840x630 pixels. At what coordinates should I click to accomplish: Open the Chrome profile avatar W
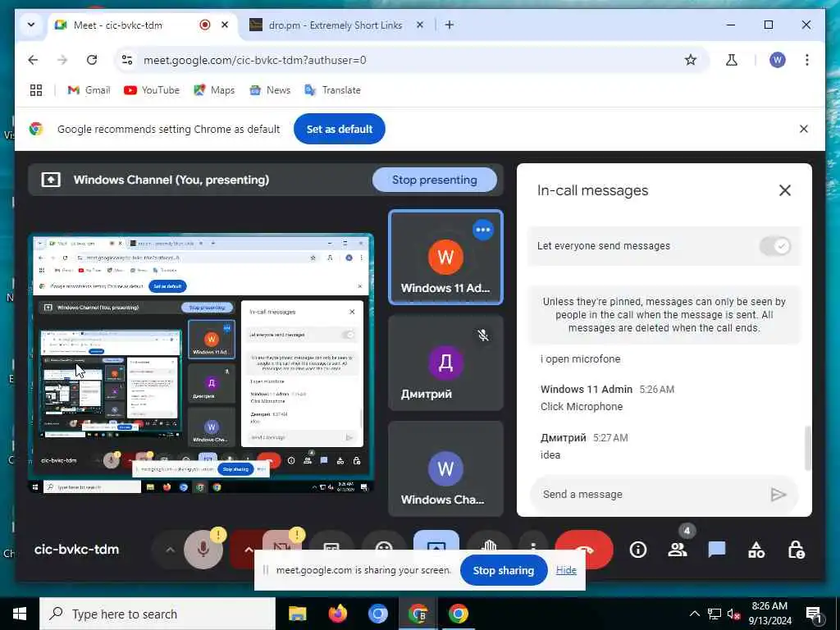coord(778,60)
